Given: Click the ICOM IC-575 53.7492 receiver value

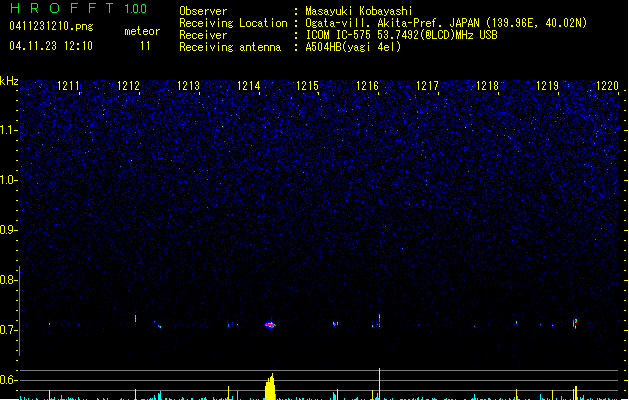Looking at the screenshot, I should (x=401, y=35).
